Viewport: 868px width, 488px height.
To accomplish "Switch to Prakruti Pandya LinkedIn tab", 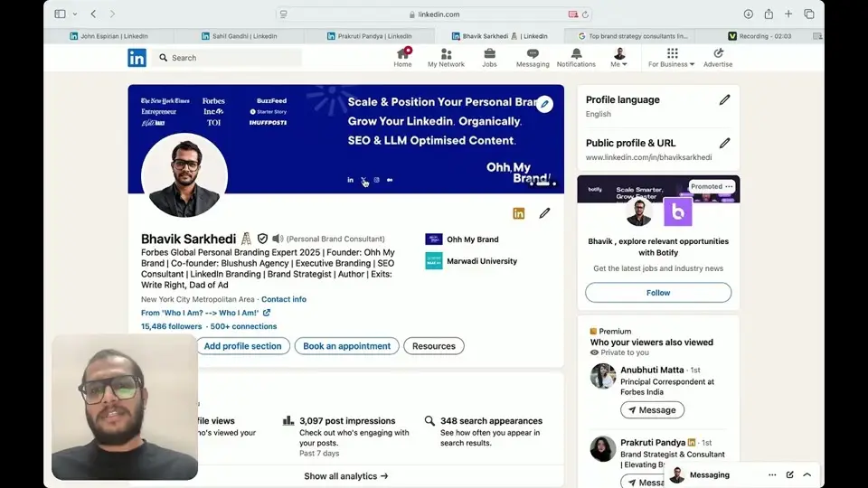I will [369, 36].
